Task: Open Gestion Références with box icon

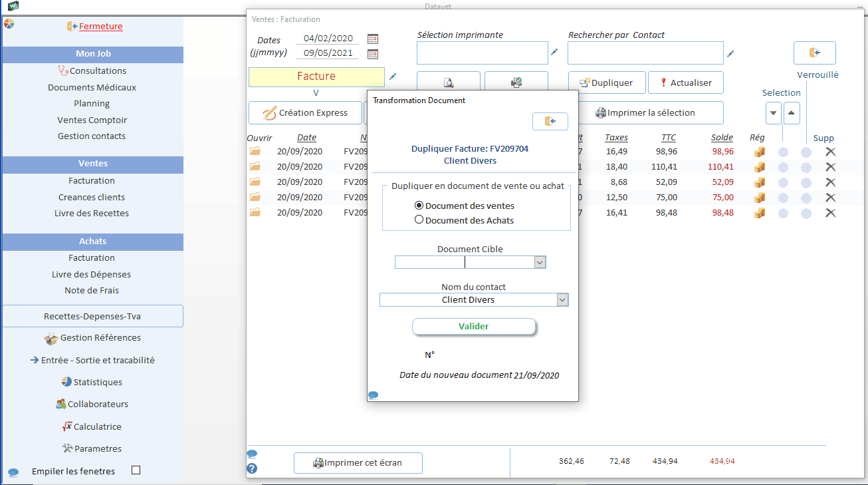Action: tap(92, 338)
